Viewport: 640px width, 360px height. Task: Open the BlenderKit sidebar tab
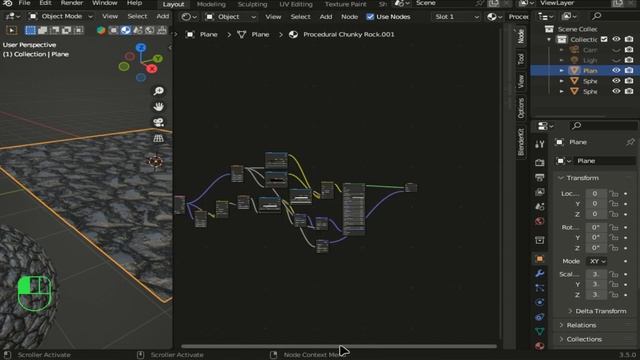(x=521, y=142)
